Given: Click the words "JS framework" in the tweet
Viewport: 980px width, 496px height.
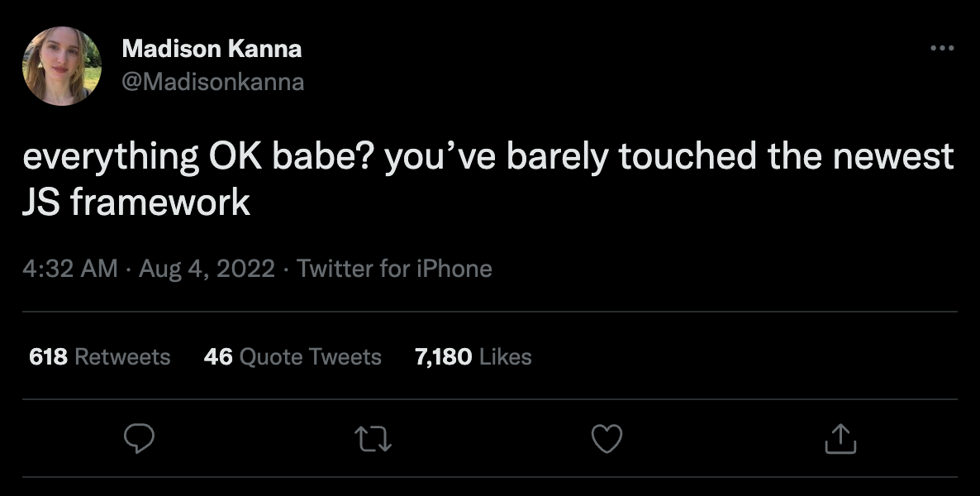Looking at the screenshot, I should [136, 202].
